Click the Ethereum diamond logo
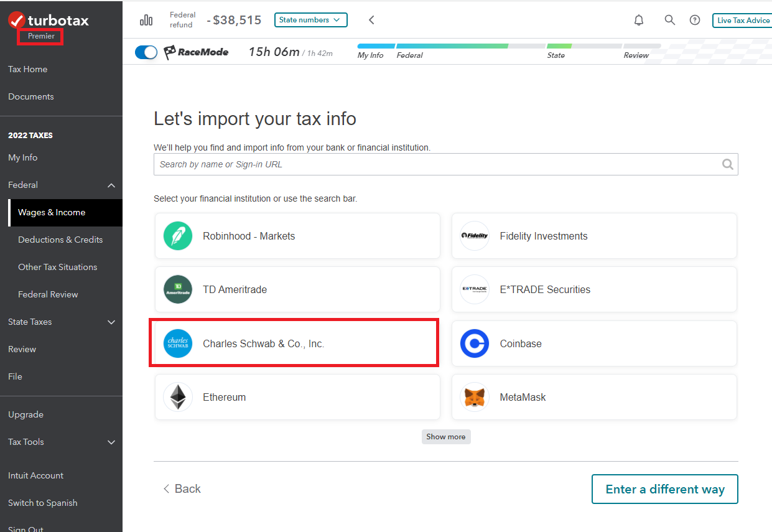This screenshot has width=772, height=532. (x=178, y=397)
